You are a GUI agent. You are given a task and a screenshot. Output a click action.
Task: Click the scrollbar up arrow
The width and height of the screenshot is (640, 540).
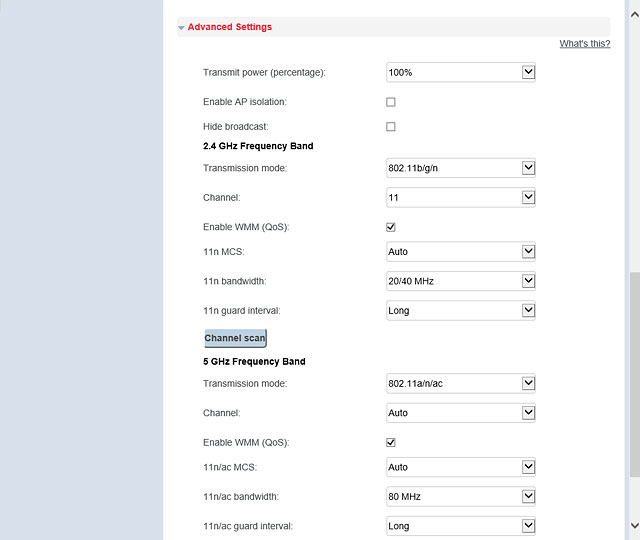[635, 15]
